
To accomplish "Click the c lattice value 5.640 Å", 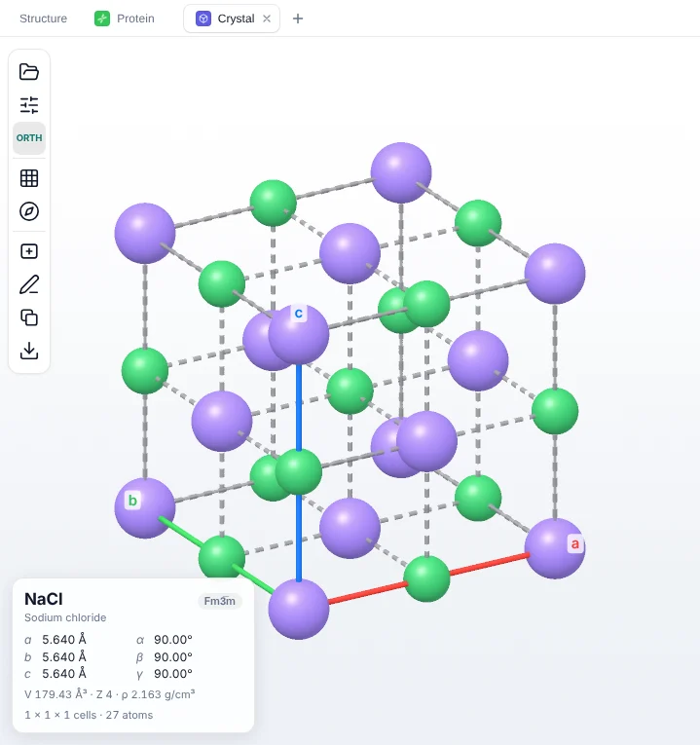I will [64, 674].
